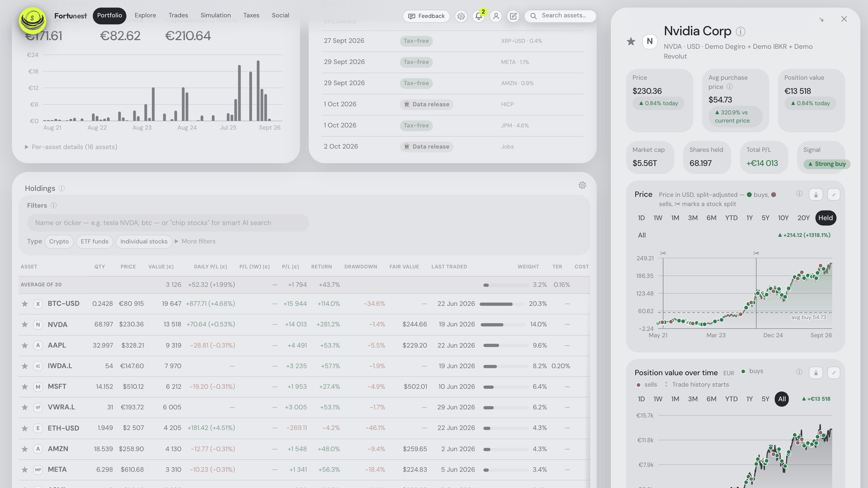
Task: Open the VWRA.L holding row
Action: pyautogui.click(x=304, y=407)
